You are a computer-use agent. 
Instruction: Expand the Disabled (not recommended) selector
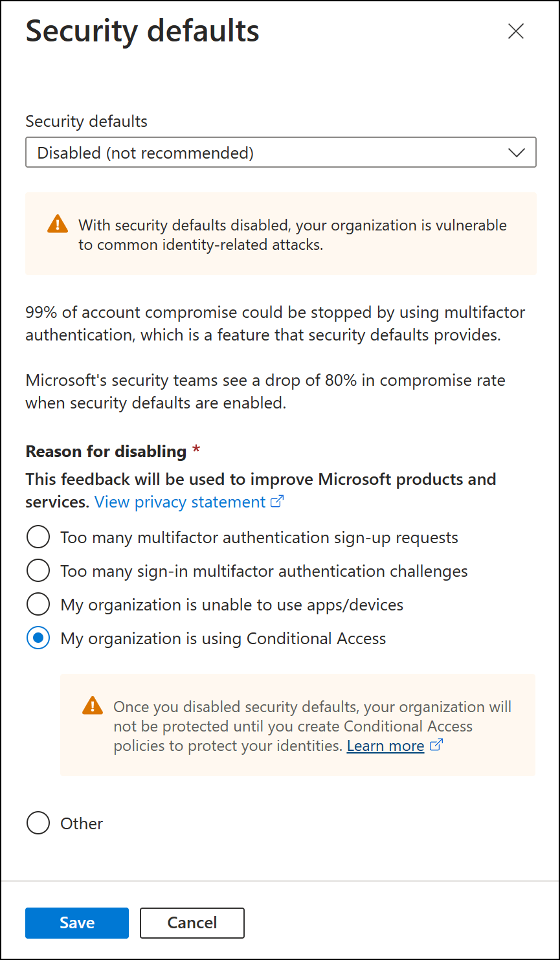click(x=281, y=153)
